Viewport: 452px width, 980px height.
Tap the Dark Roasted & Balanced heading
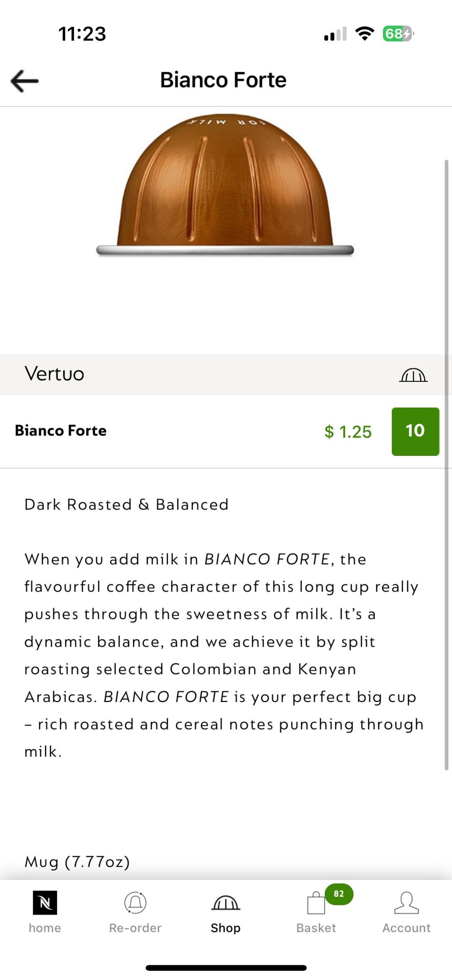[x=126, y=504]
